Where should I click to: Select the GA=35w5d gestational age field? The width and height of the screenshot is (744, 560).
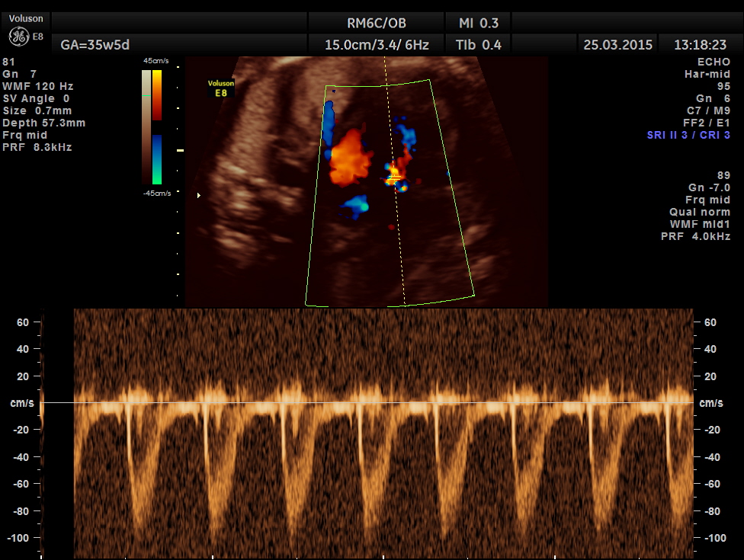point(90,45)
